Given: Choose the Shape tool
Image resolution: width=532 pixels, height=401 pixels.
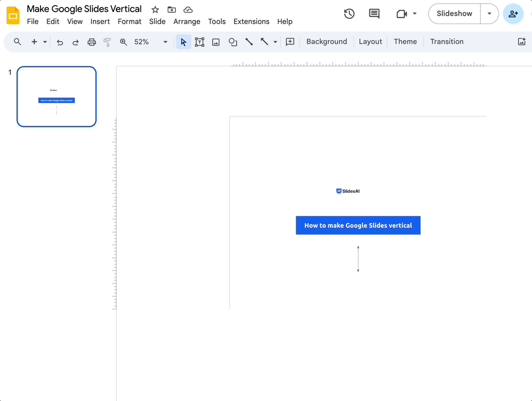Looking at the screenshot, I should tap(232, 41).
